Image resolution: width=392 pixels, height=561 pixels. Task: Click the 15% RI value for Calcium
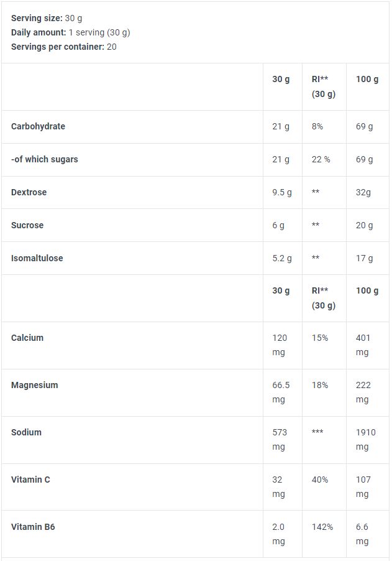(319, 338)
